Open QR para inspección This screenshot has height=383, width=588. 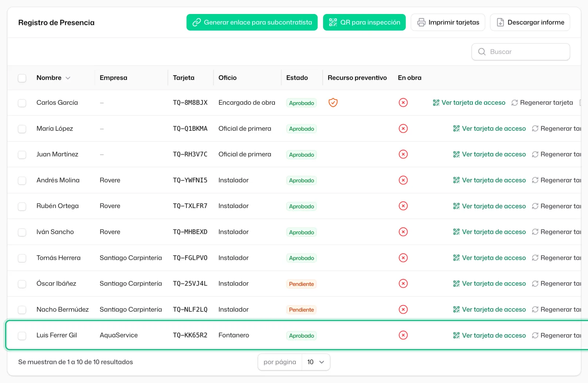click(x=364, y=22)
